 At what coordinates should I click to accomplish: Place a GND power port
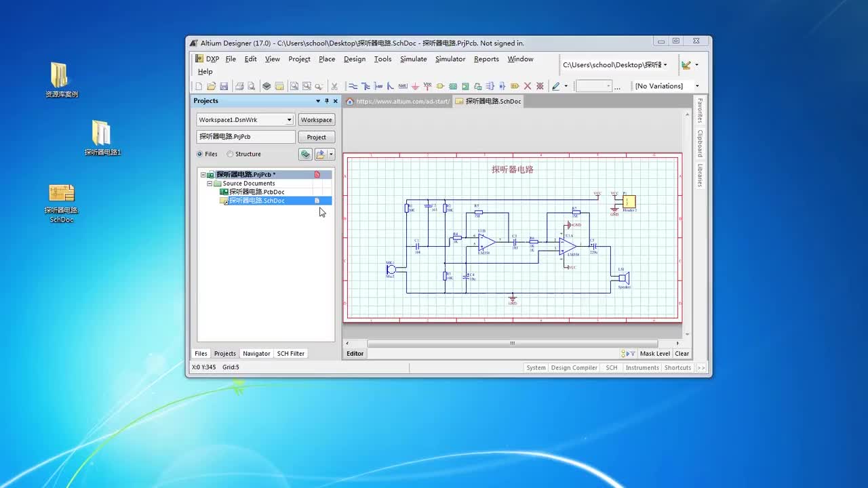click(415, 86)
